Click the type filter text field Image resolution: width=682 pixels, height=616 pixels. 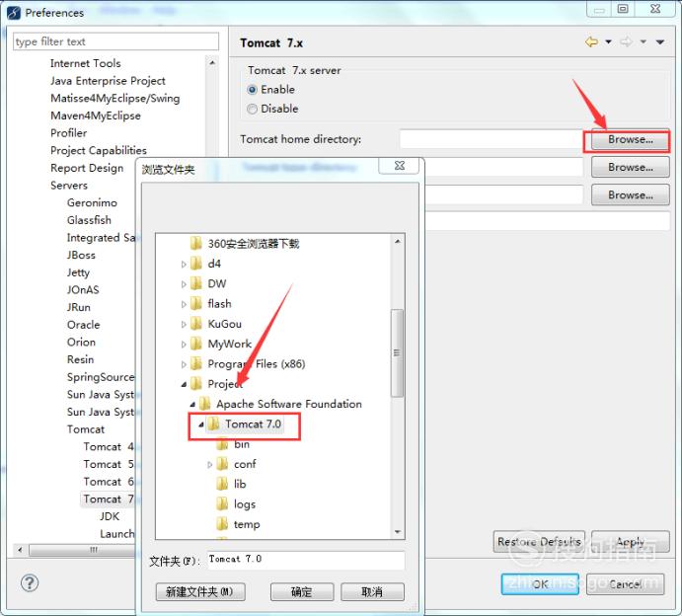click(x=115, y=41)
